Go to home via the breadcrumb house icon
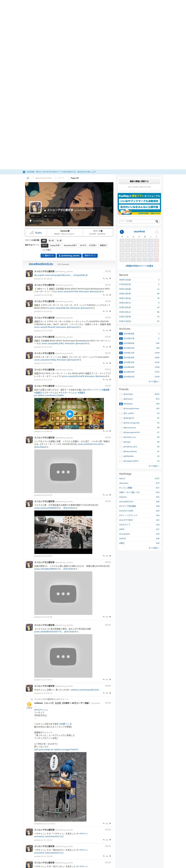 [28, 178]
